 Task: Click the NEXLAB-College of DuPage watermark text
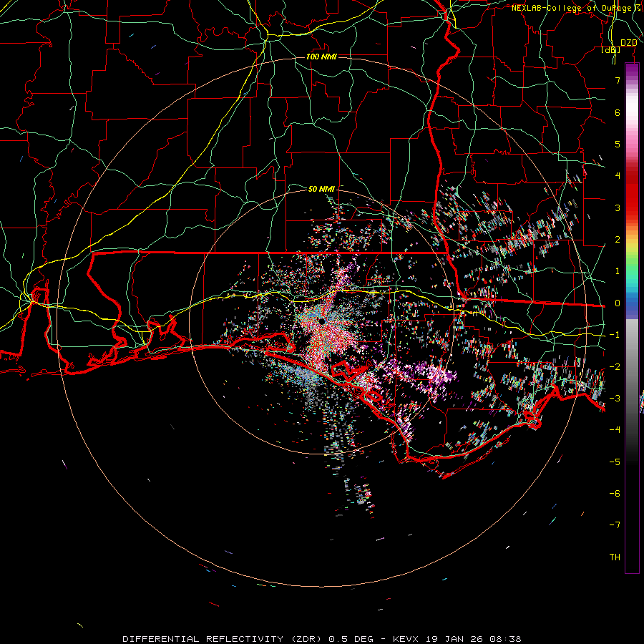coord(575,8)
